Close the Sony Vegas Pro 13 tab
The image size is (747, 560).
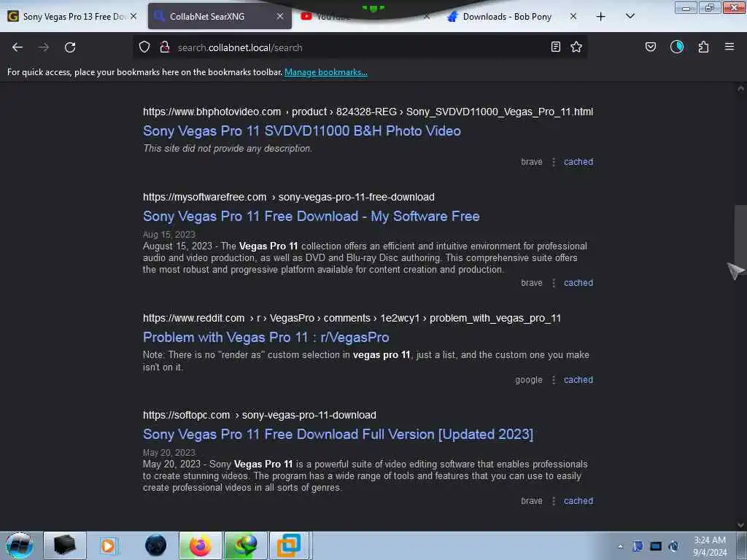133,16
